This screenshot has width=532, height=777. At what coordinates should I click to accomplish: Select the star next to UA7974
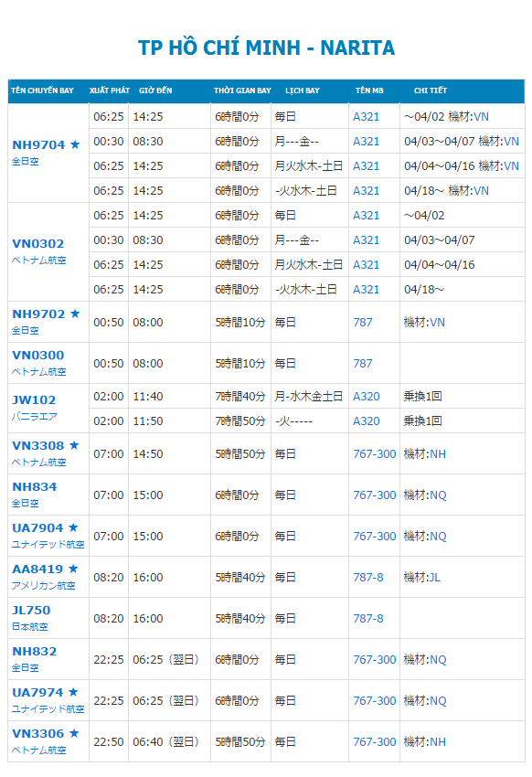[x=73, y=692]
